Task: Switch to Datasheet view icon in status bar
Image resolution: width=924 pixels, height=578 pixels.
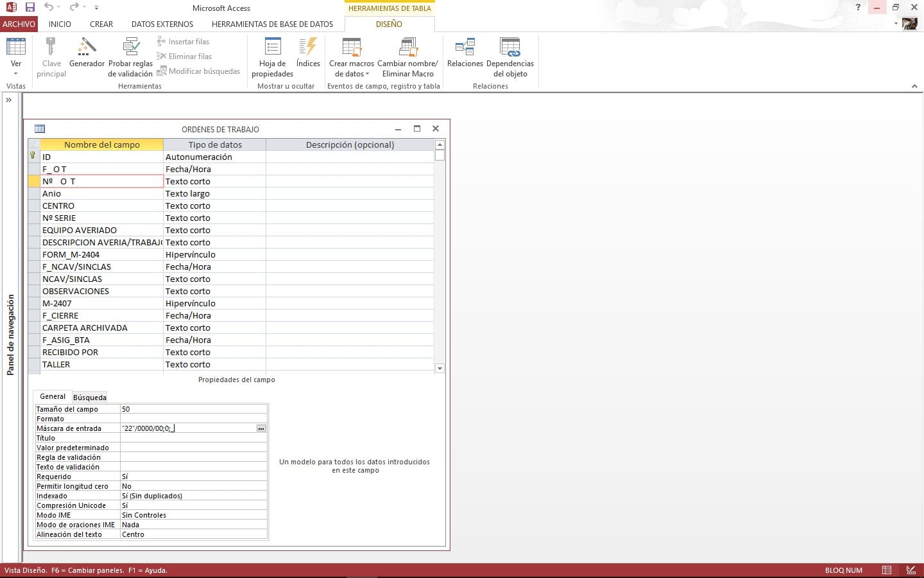Action: [887, 570]
